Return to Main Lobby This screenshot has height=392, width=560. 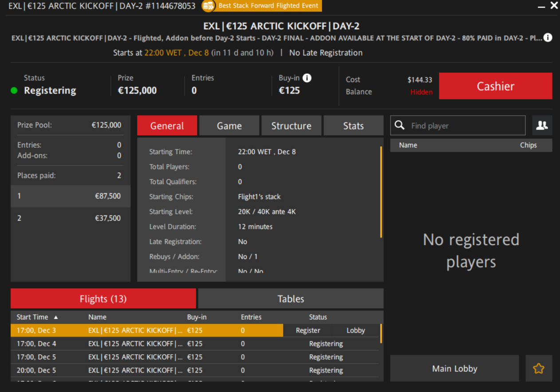click(454, 368)
